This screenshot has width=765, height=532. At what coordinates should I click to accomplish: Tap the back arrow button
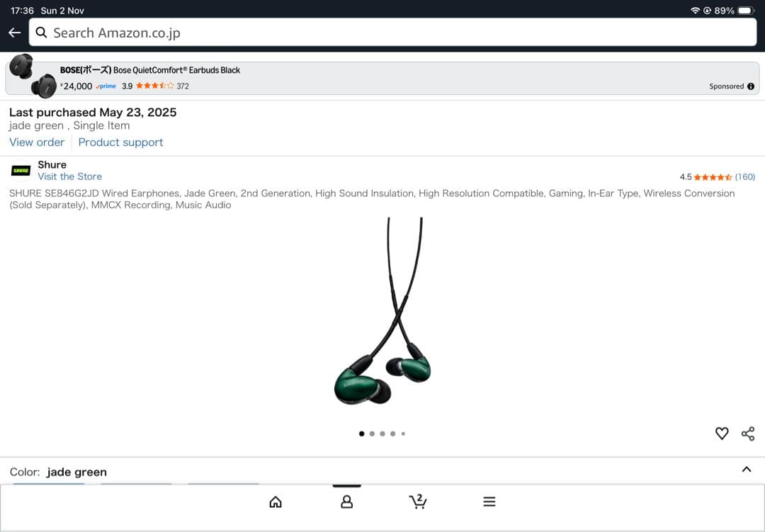14,33
